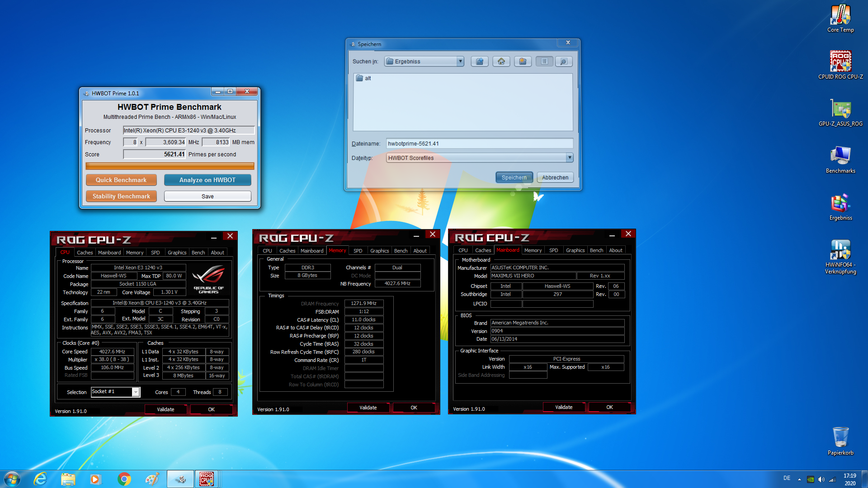Show hidden tray icons
Viewport: 868px width, 488px height.
point(799,479)
